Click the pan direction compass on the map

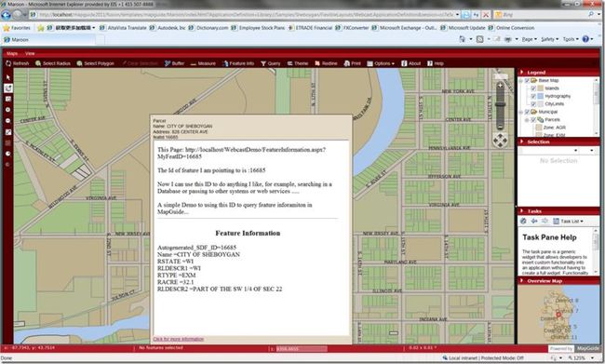pyautogui.click(x=500, y=141)
